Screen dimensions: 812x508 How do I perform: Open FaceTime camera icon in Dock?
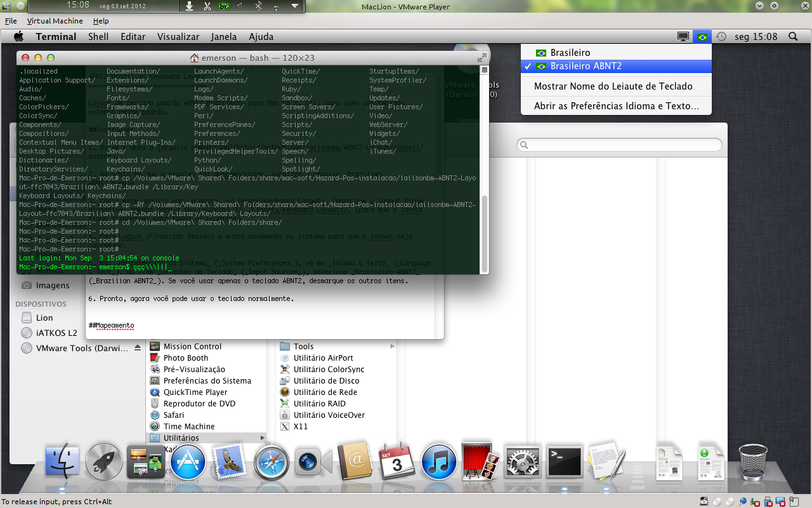click(313, 462)
